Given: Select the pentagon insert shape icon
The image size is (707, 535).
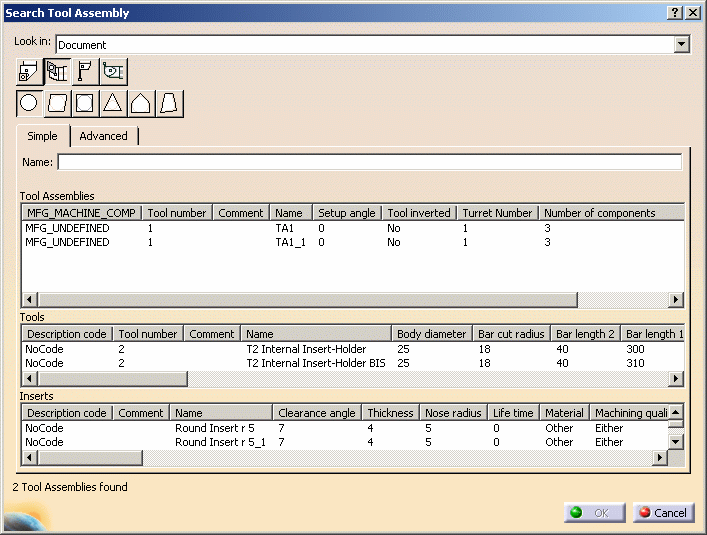Looking at the screenshot, I should 141,103.
